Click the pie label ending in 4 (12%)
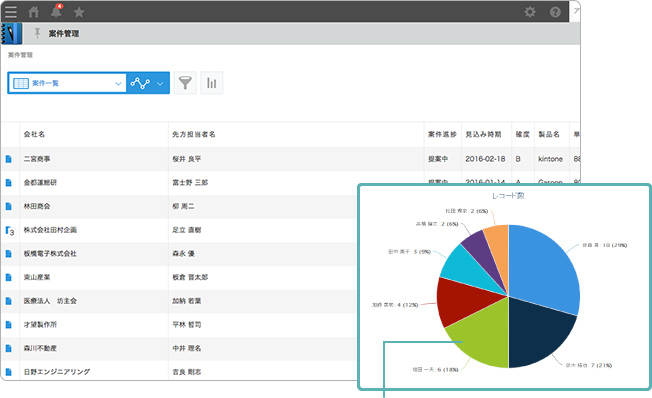The width and height of the screenshot is (652, 398). [395, 305]
